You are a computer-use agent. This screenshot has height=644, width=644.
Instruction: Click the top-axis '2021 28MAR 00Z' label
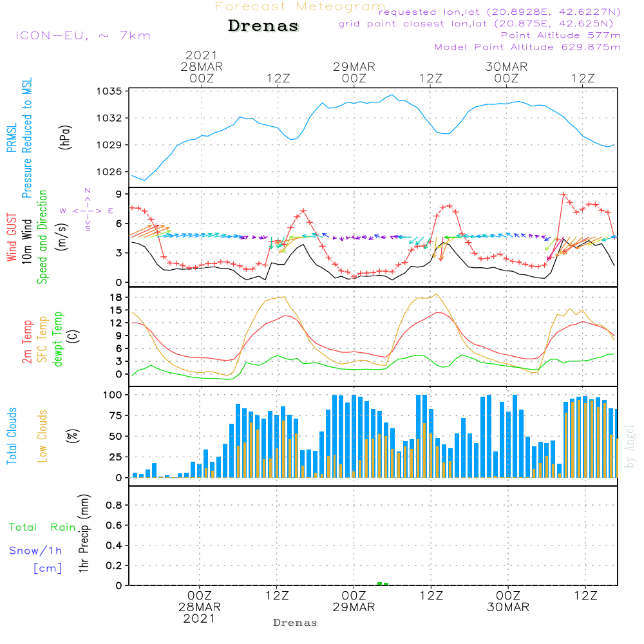[202, 66]
